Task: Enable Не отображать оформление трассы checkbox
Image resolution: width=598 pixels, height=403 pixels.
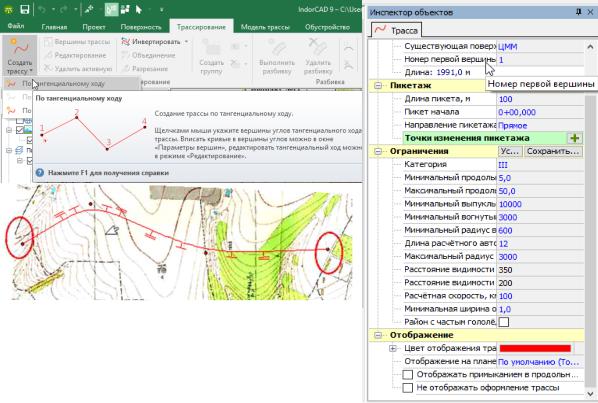Action: tap(408, 388)
